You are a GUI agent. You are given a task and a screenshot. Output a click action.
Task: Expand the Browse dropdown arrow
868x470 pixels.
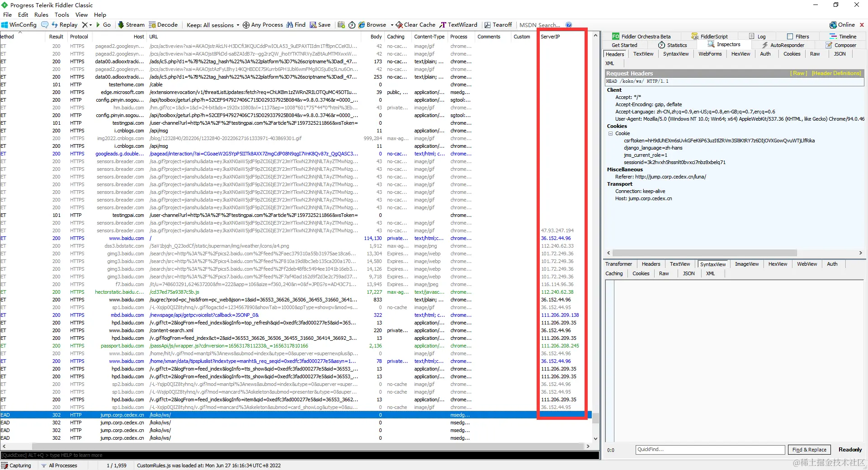[x=392, y=25]
